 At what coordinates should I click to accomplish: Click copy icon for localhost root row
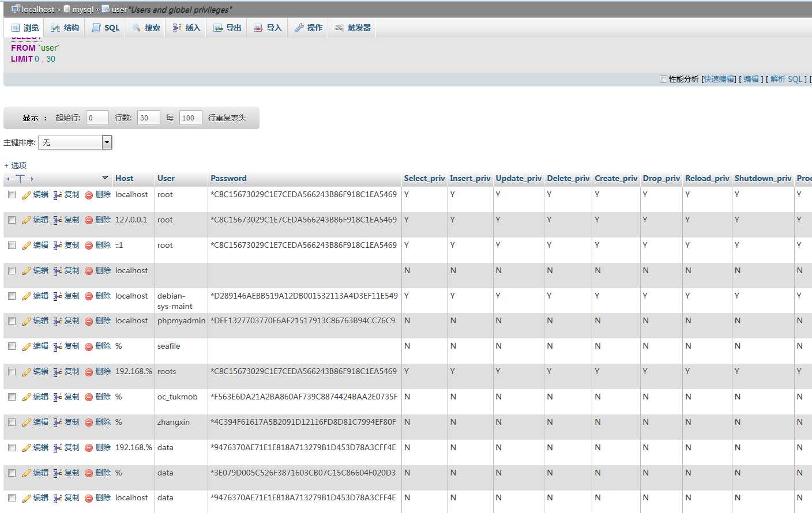[58, 195]
